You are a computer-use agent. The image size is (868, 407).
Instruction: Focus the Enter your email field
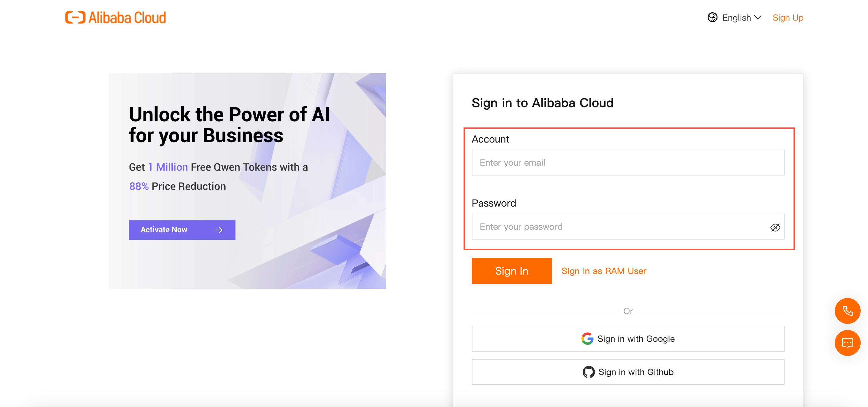click(627, 163)
